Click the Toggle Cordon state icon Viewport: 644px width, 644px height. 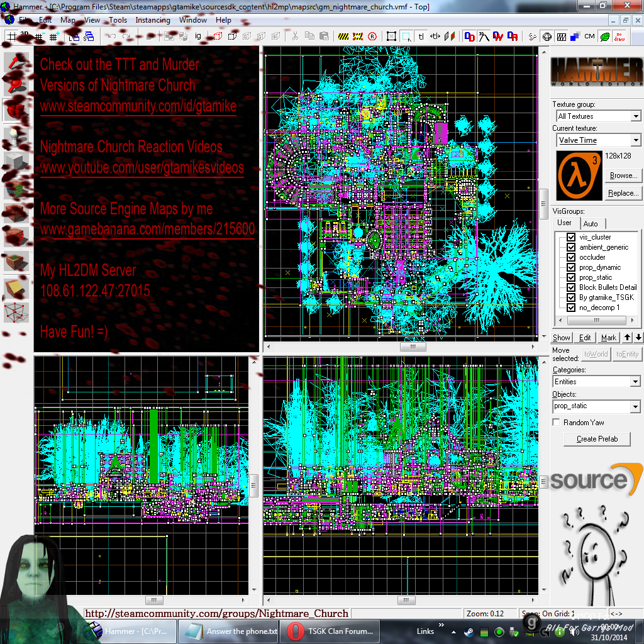(x=343, y=36)
